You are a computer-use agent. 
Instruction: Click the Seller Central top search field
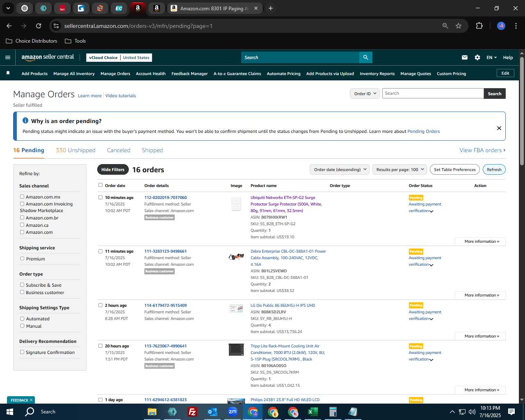300,57
